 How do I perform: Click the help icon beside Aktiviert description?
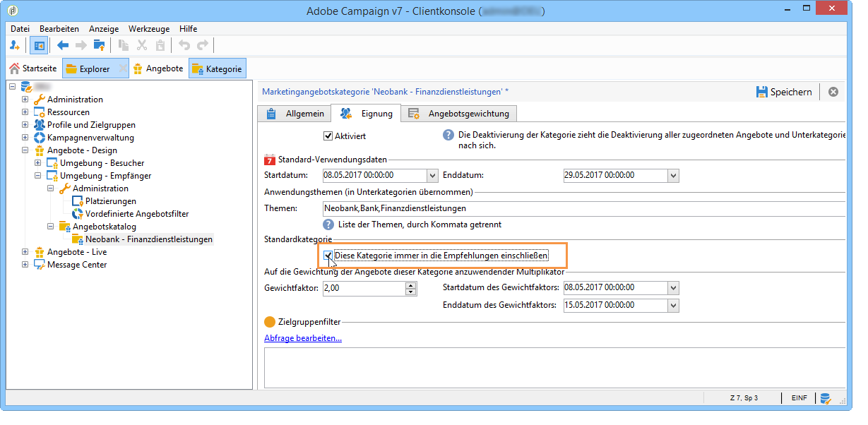click(x=448, y=136)
